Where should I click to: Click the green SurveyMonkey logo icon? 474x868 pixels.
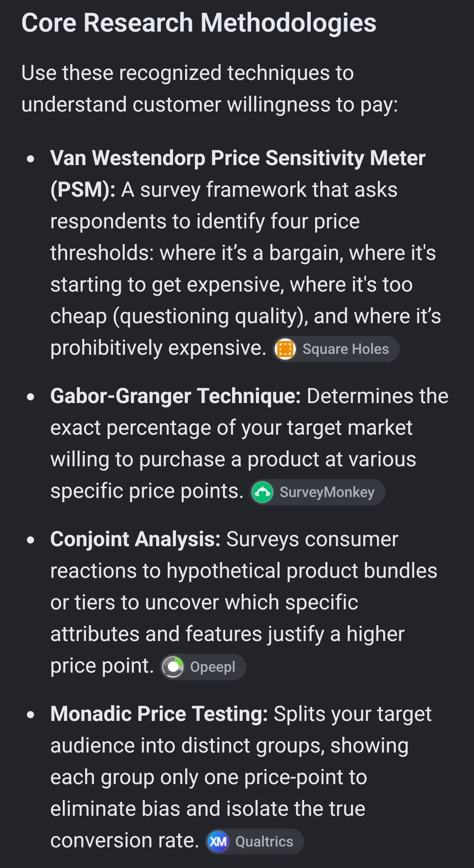tap(262, 492)
